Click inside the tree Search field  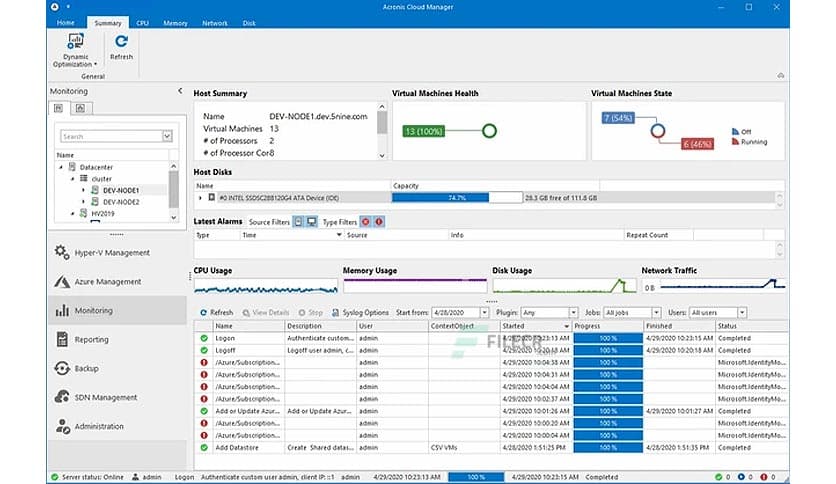pos(111,136)
